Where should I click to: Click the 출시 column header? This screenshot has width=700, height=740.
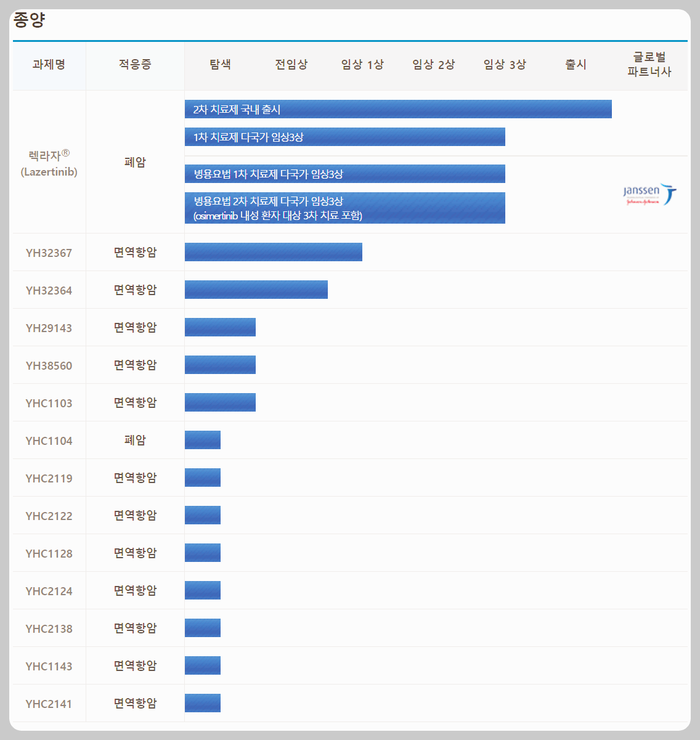point(575,64)
